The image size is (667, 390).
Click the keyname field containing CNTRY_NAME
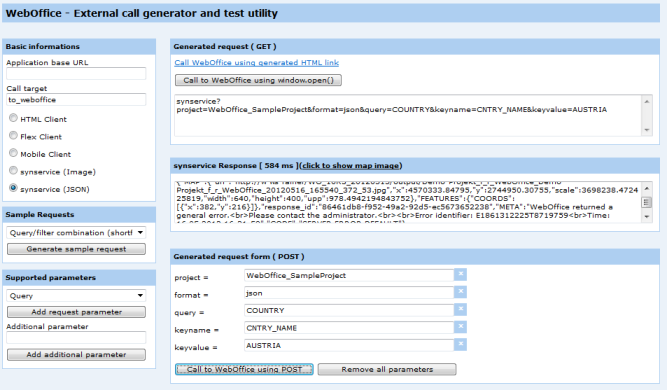click(349, 327)
